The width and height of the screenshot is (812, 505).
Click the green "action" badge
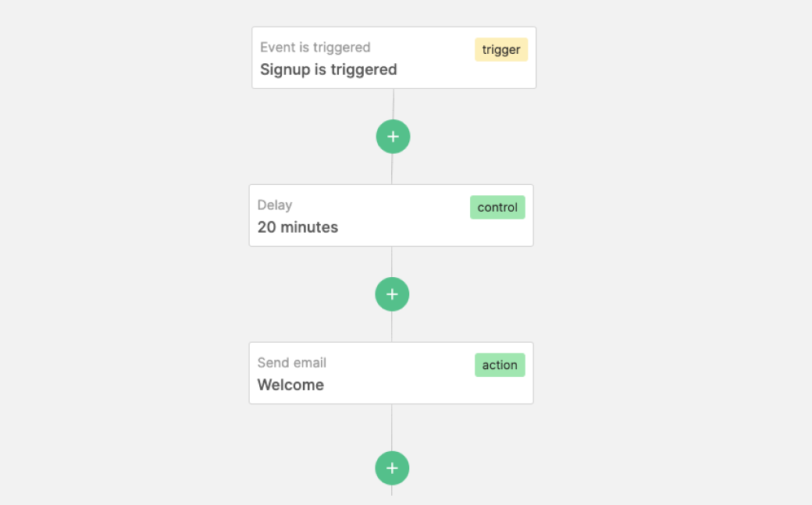click(500, 365)
